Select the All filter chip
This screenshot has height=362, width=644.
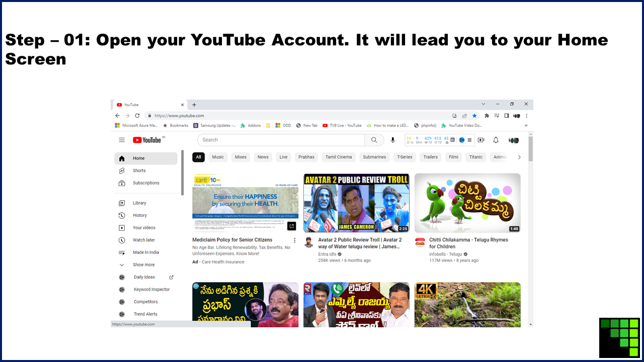(x=198, y=157)
